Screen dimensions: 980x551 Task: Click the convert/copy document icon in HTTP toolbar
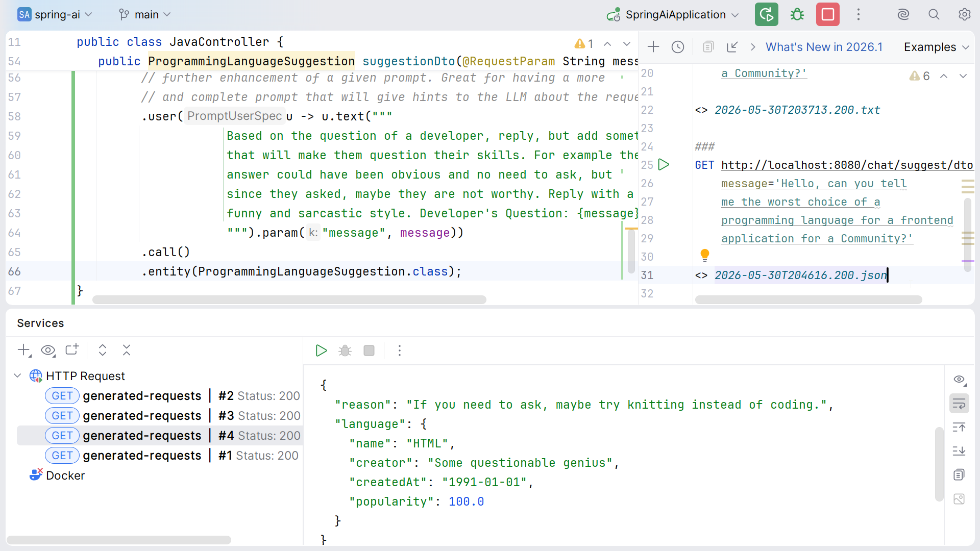tap(708, 47)
